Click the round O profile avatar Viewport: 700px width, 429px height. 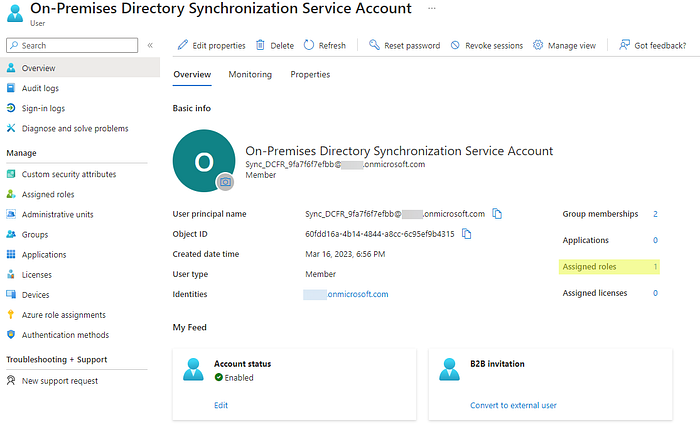204,161
